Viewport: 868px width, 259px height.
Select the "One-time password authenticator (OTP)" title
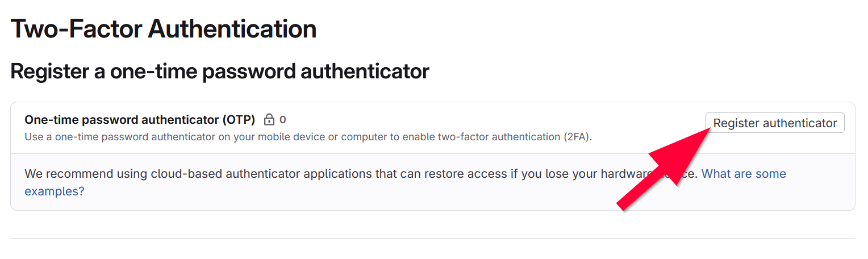[x=140, y=120]
